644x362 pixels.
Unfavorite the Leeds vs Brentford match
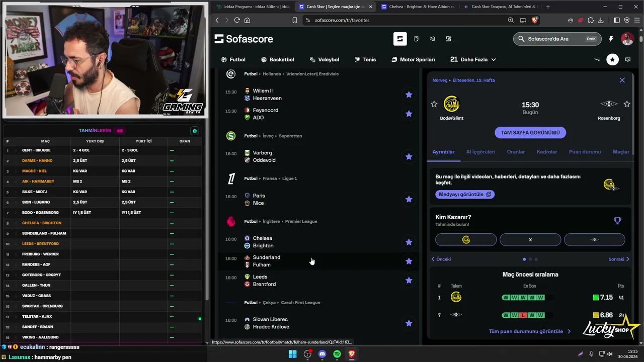click(409, 280)
